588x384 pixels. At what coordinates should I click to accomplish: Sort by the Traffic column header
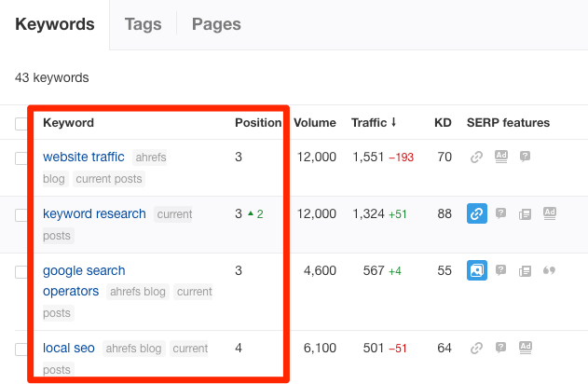point(369,123)
